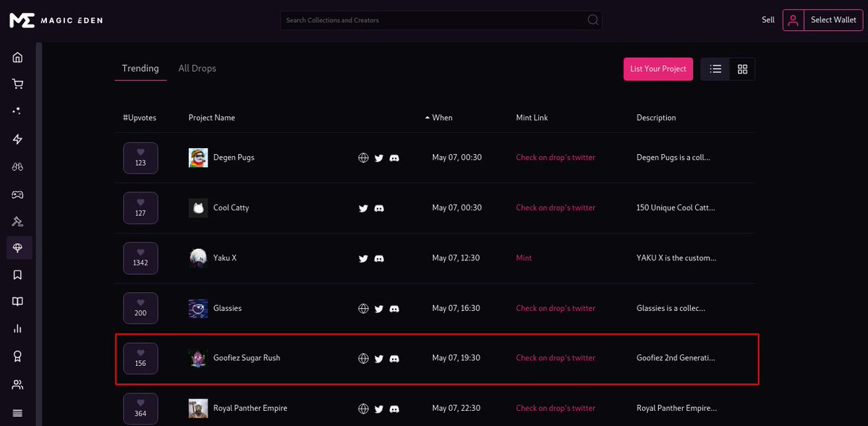Open the shopping cart sidebar icon
The height and width of the screenshot is (426, 868).
point(17,84)
